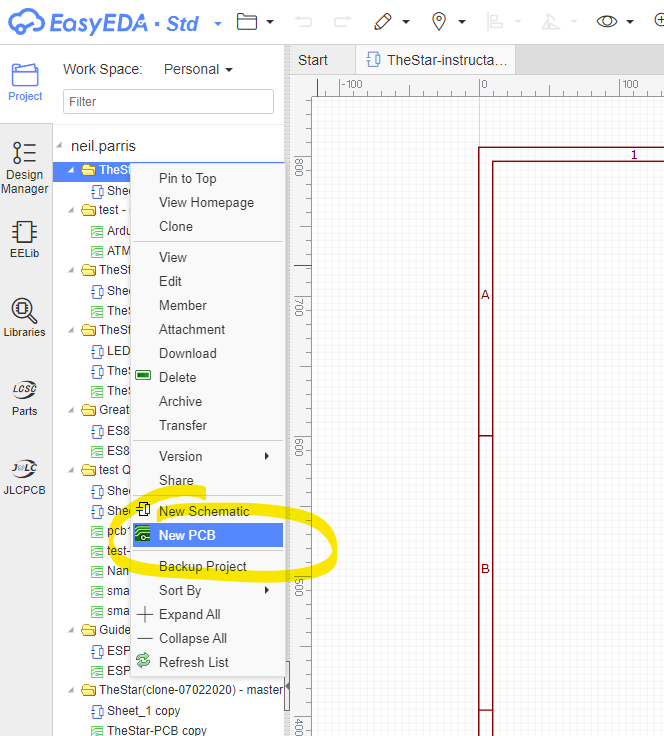Click the undo arrow in the toolbar
This screenshot has width=664, height=736.
click(304, 22)
